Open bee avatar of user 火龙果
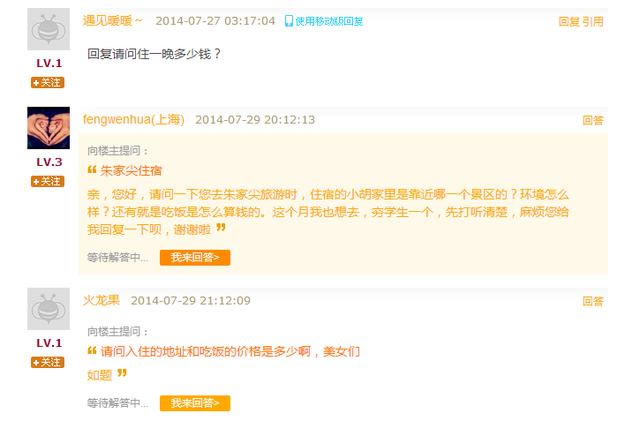The image size is (640, 421). point(49,309)
